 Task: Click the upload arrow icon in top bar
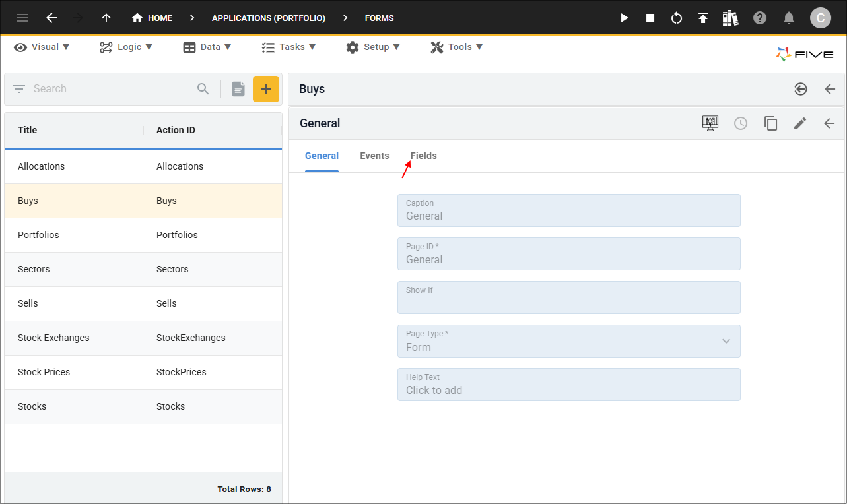(703, 18)
